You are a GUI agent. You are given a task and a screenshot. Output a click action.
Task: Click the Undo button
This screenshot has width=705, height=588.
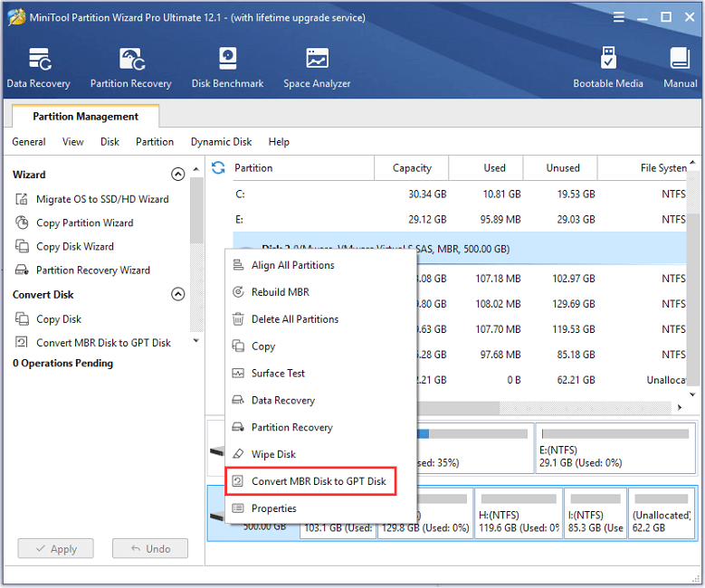click(x=150, y=548)
